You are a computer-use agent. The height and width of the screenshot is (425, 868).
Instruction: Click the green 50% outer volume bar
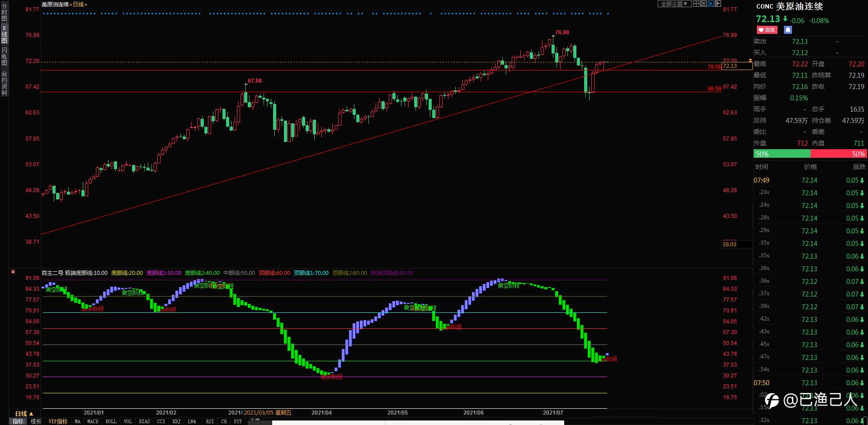(x=782, y=154)
